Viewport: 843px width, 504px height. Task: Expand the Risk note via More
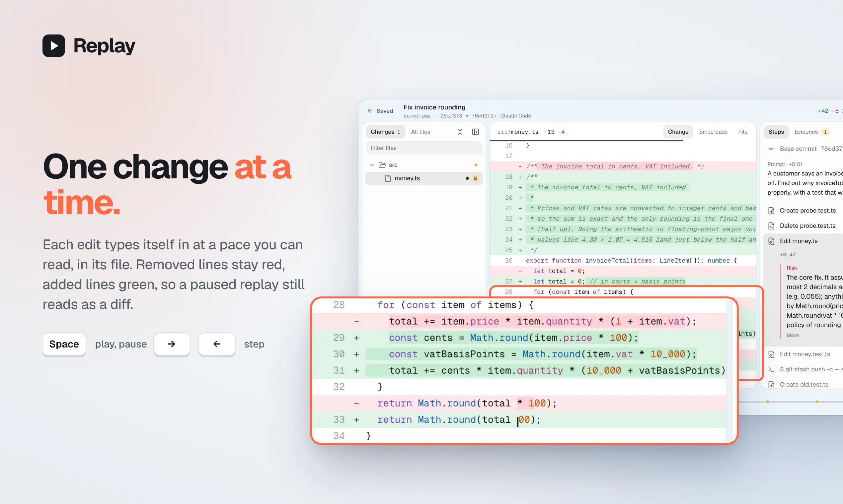(x=792, y=335)
